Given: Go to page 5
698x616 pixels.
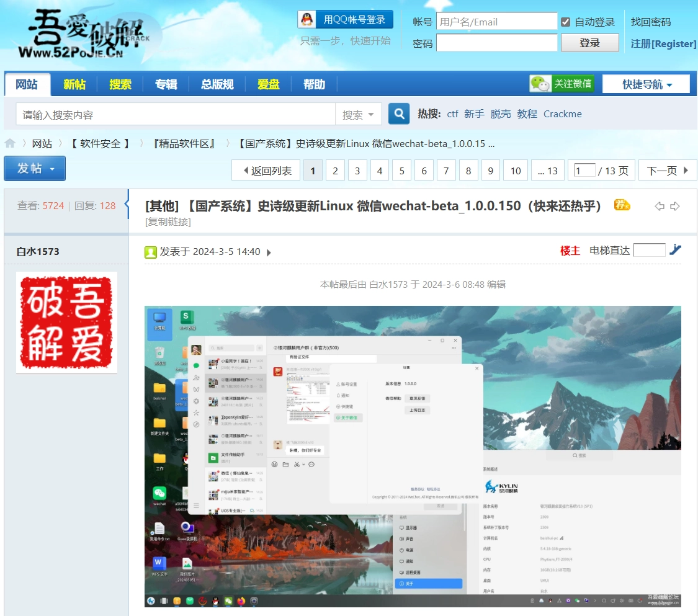Looking at the screenshot, I should 402,171.
